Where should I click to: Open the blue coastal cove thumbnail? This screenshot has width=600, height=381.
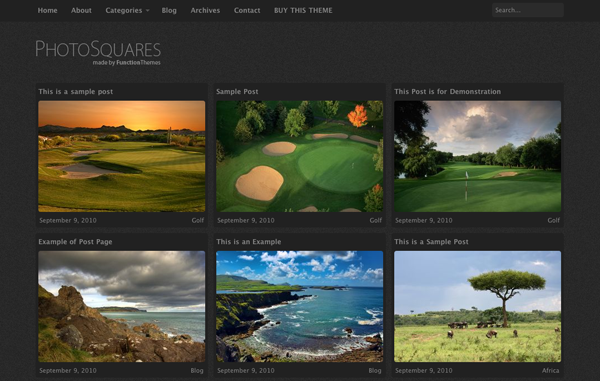click(x=300, y=306)
